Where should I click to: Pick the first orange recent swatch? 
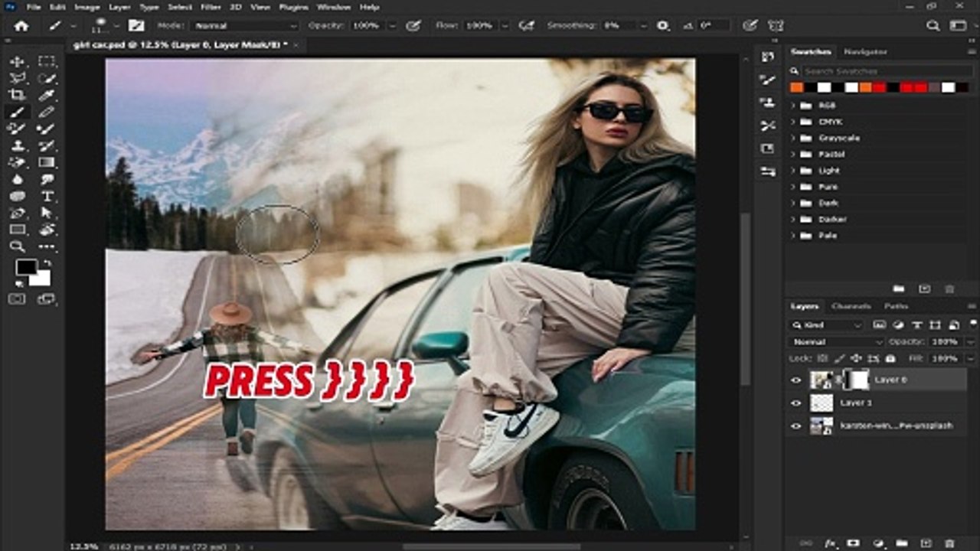[x=797, y=87]
